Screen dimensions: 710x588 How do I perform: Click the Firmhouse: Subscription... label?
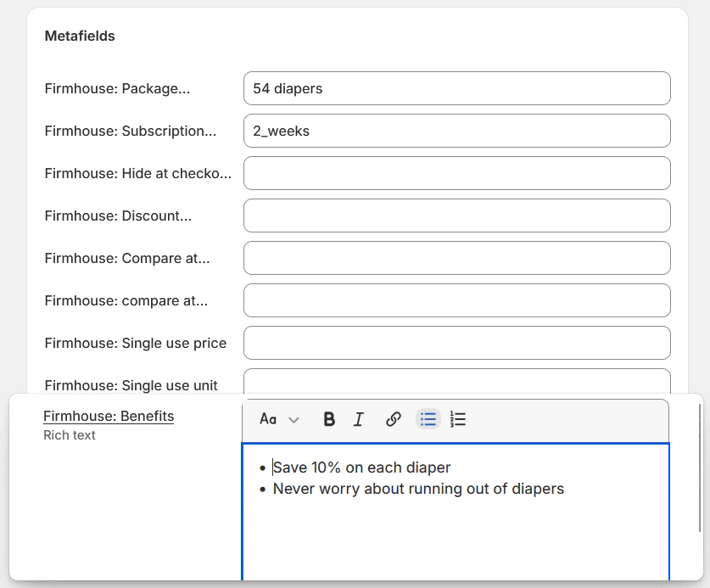click(131, 131)
